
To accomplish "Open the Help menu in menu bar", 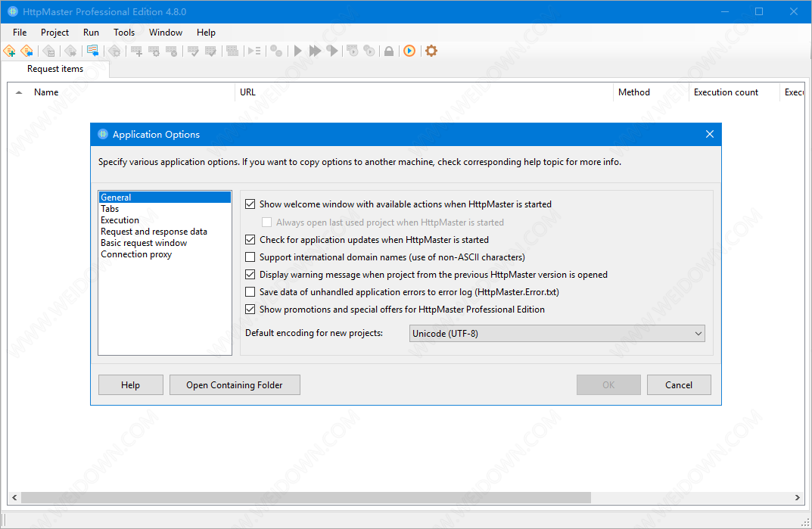I will click(x=206, y=32).
